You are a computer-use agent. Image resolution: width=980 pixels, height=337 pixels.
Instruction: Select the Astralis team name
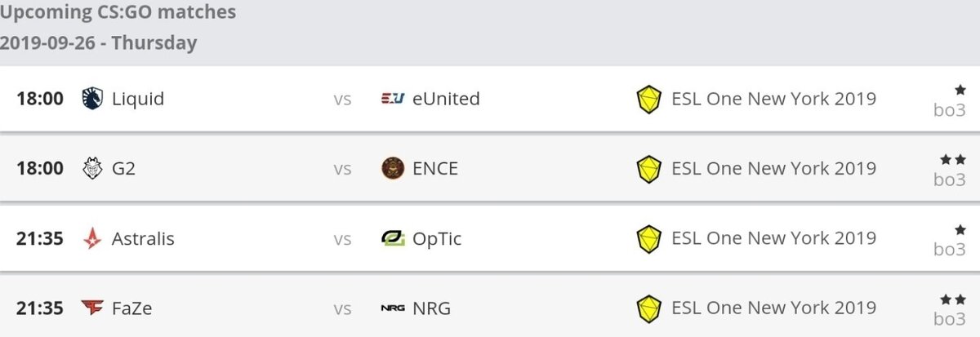143,239
